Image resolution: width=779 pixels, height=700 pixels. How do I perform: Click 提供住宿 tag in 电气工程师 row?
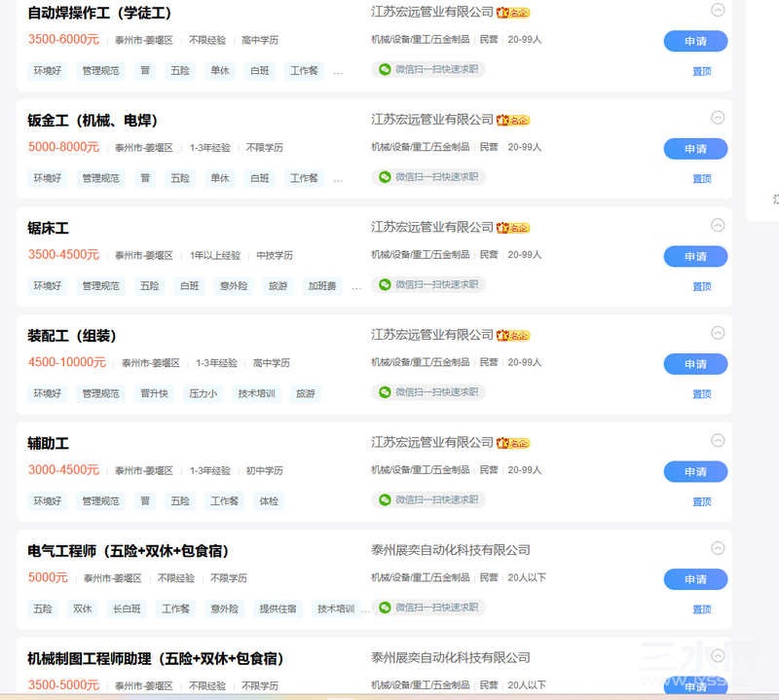278,609
